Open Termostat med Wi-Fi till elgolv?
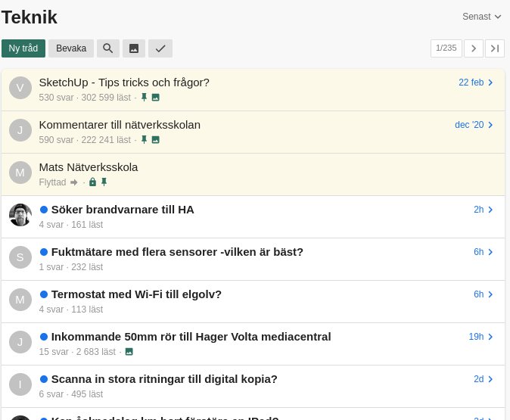 pos(136,294)
